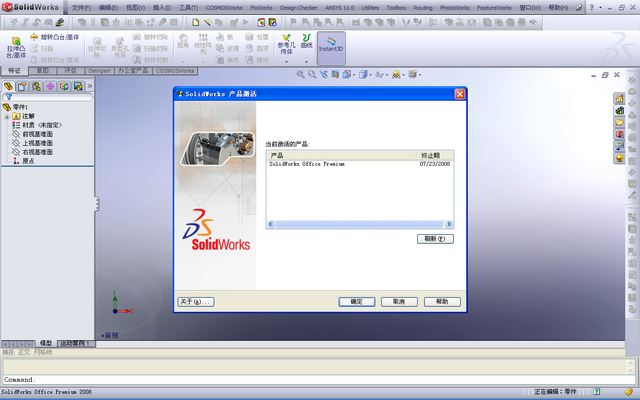Select 材质 <未指定> in the tree
This screenshot has width=640, height=400.
(x=37, y=125)
